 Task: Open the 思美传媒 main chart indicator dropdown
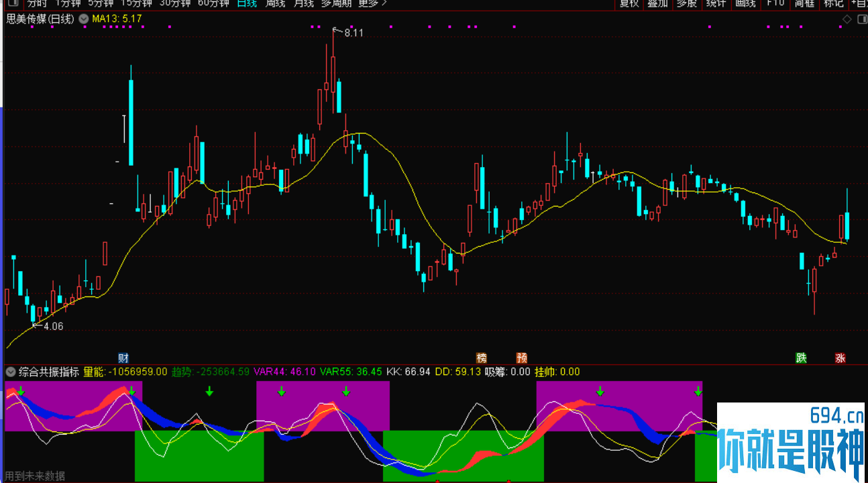(x=83, y=19)
